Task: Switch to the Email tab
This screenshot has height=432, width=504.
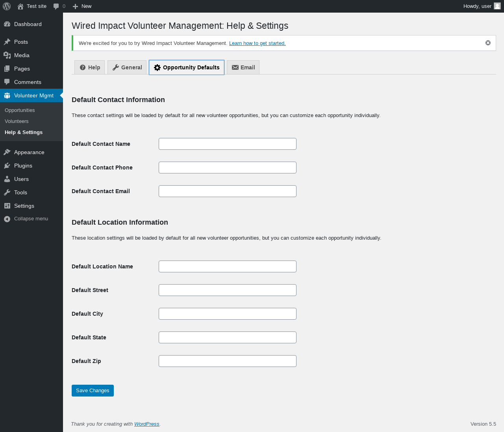Action: coord(243,67)
